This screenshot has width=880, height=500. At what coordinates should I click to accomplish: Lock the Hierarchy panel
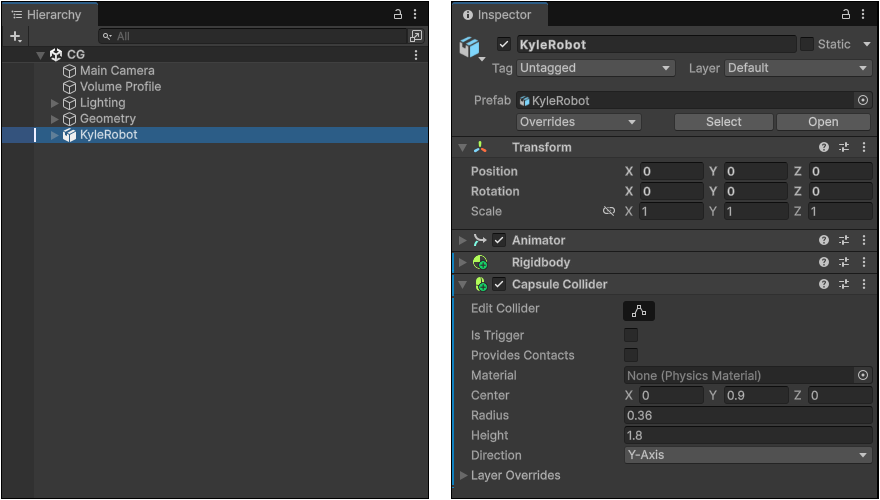[x=398, y=15]
